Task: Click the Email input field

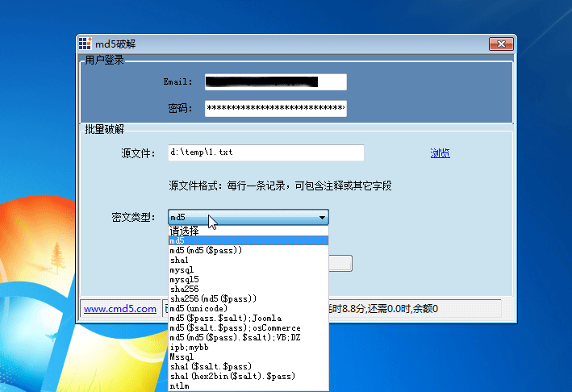Action: pos(274,81)
